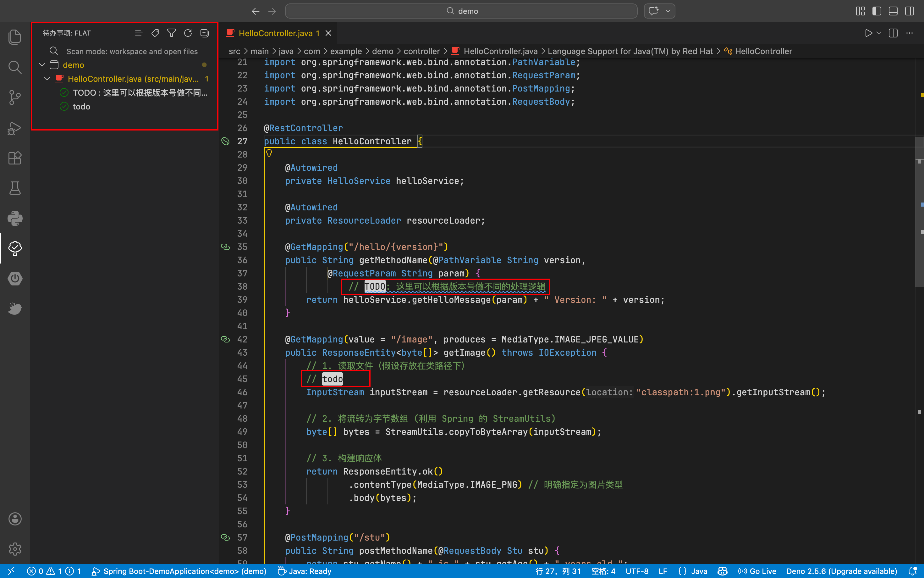The width and height of the screenshot is (924, 578).
Task: Click the lightbulb code action on line 28
Action: click(x=269, y=153)
